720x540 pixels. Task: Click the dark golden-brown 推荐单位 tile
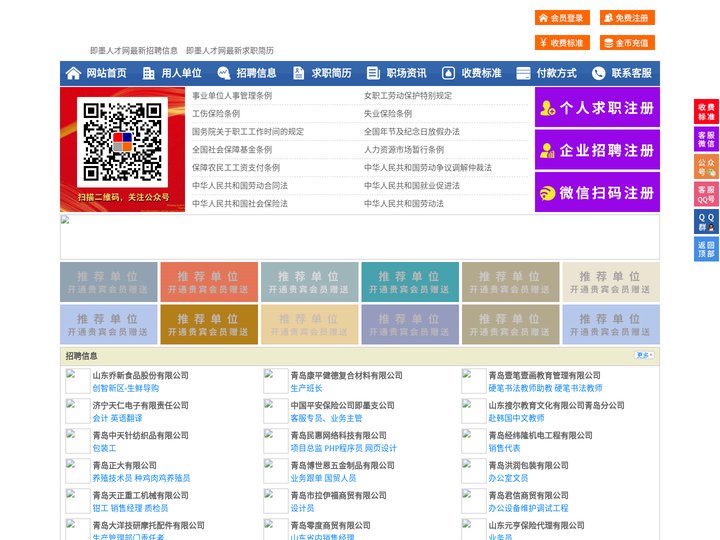pyautogui.click(x=209, y=324)
